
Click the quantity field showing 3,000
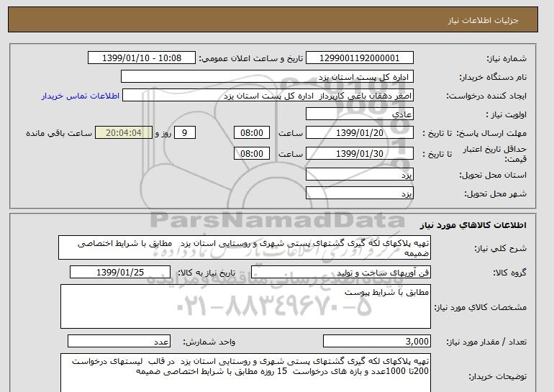376,342
